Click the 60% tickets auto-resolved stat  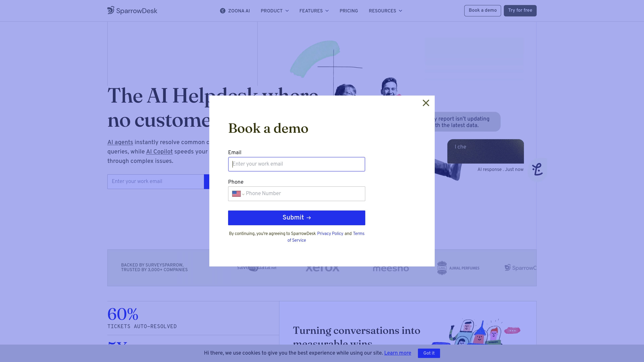[x=142, y=318]
